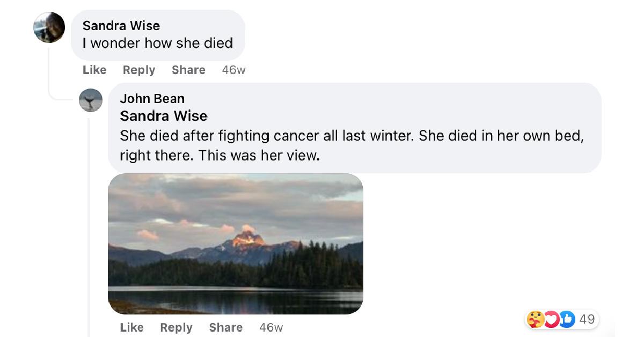644x337 pixels.
Task: Open John Bean's profile name link
Action: (x=152, y=98)
